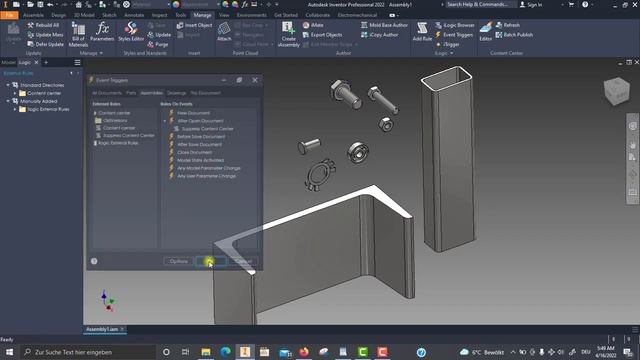640x360 pixels.
Task: Click Defer Update in the ribbon
Action: [45, 44]
